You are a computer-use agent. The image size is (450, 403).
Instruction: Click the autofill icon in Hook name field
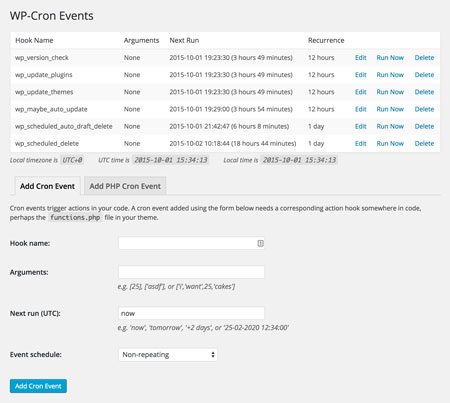[261, 243]
